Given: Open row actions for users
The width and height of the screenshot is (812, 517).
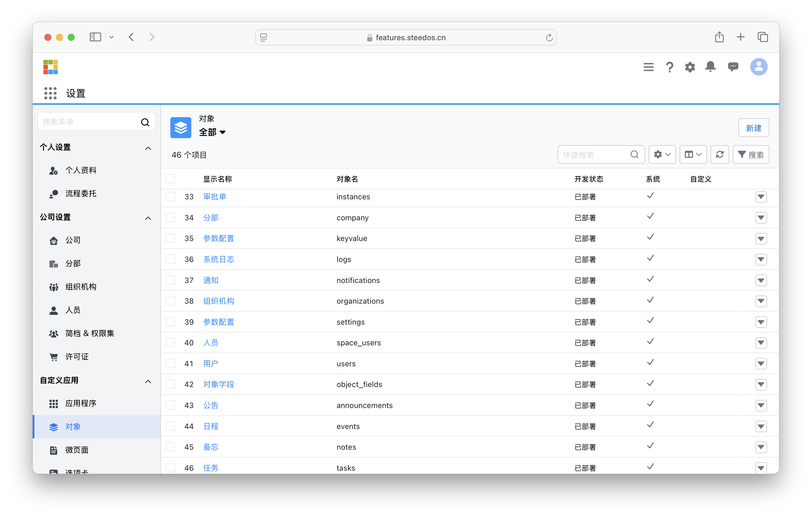Looking at the screenshot, I should [x=761, y=364].
